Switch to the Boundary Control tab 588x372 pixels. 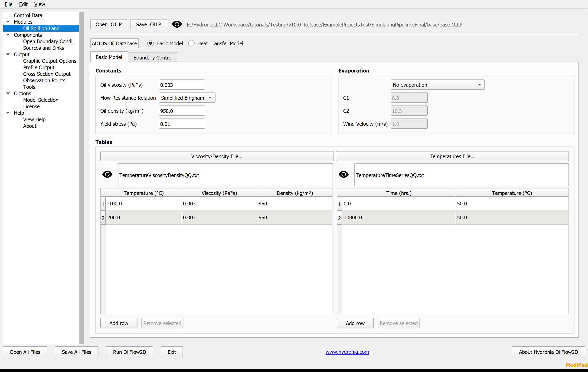(153, 57)
